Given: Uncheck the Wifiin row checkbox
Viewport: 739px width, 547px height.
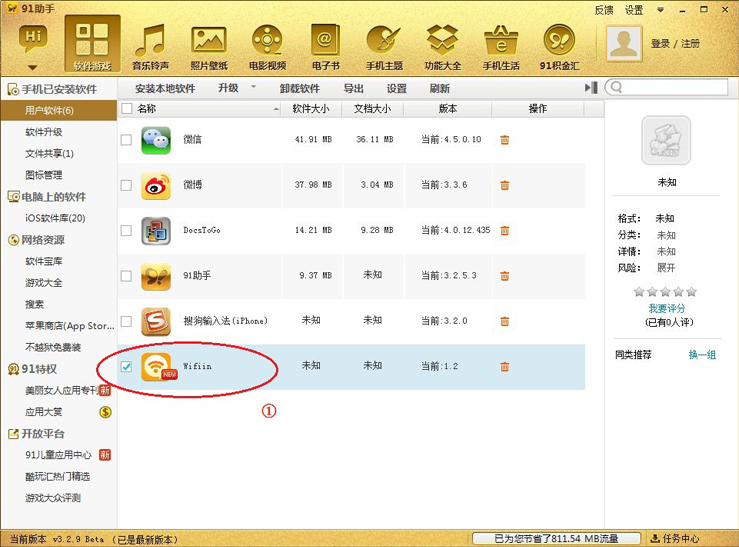Looking at the screenshot, I should click(126, 367).
